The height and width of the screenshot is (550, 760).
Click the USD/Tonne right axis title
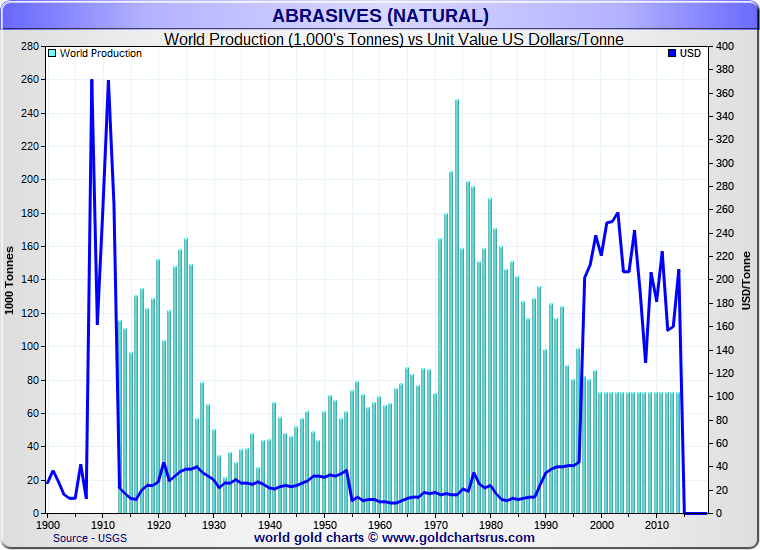(746, 280)
